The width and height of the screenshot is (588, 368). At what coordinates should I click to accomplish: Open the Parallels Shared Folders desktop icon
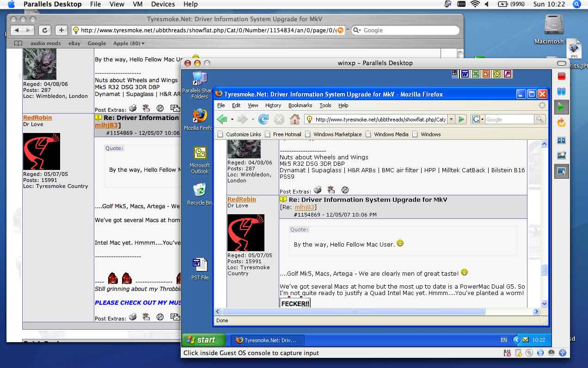point(200,85)
